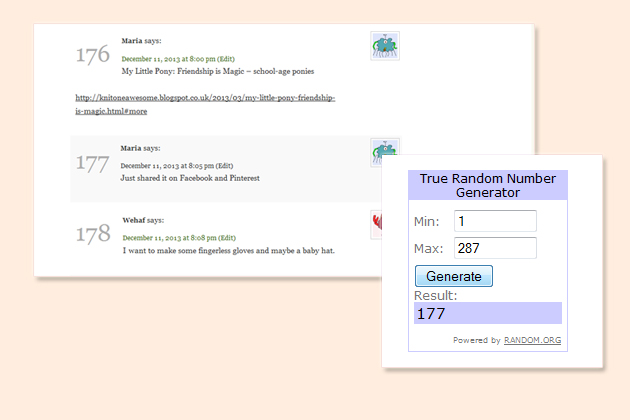This screenshot has width=630, height=420.
Task: Click Wehaf's avatar on comment 178
Action: point(376,224)
